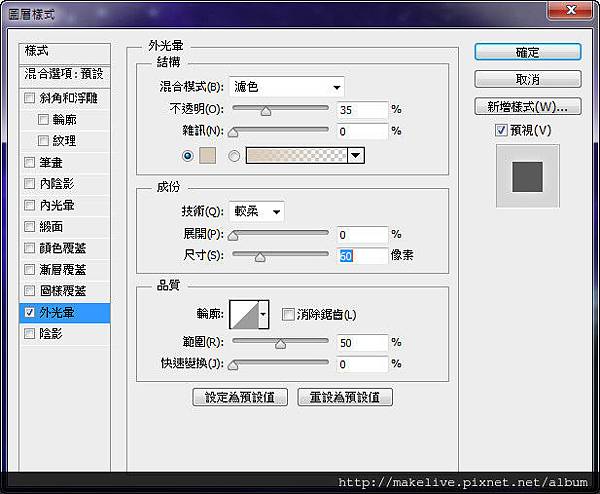
Task: Click the 雜訊 value field
Action: (x=362, y=132)
